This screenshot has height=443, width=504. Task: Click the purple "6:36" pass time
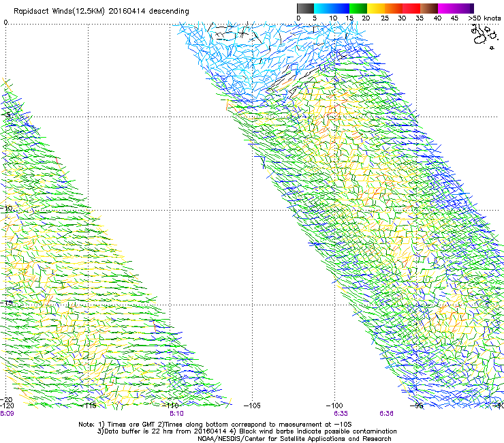[386, 414]
